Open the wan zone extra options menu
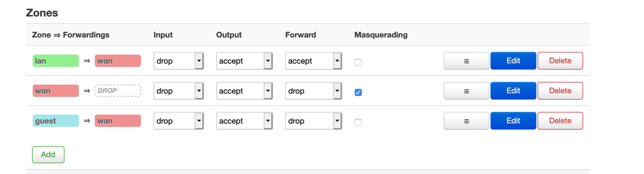 click(x=466, y=91)
